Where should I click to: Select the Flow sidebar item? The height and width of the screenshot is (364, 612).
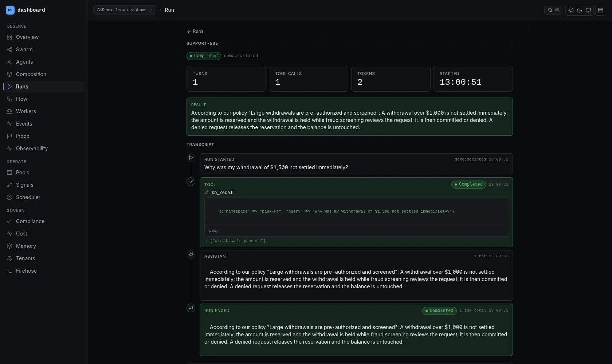tap(44, 99)
